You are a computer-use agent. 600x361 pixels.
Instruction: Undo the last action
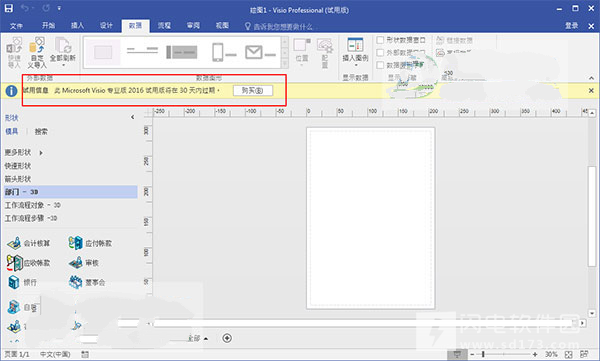coord(24,8)
